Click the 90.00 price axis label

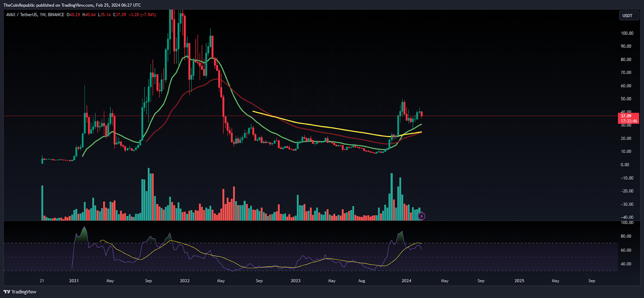[x=626, y=46]
